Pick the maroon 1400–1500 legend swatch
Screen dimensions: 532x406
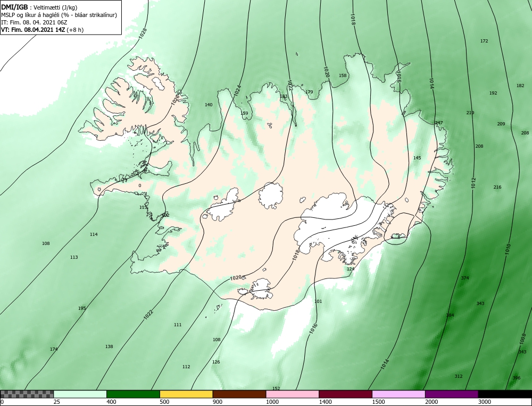[345, 394]
